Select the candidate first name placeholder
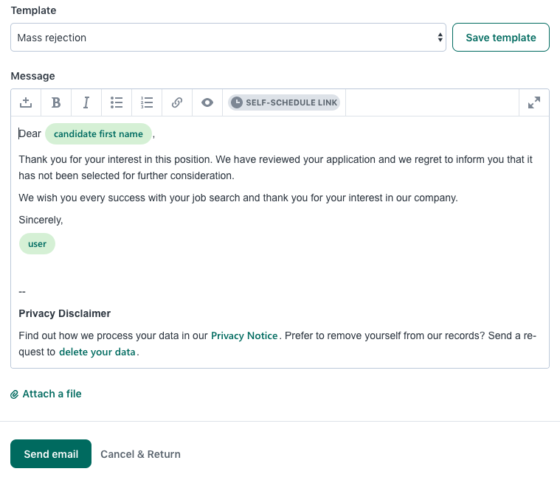Viewport: 560px width, 477px height. tap(99, 134)
